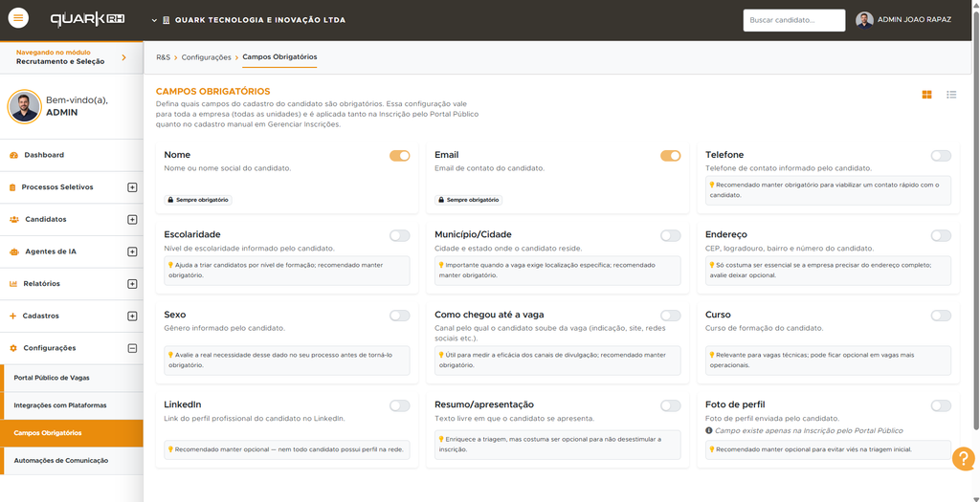Open the hamburger menu button

click(x=18, y=18)
